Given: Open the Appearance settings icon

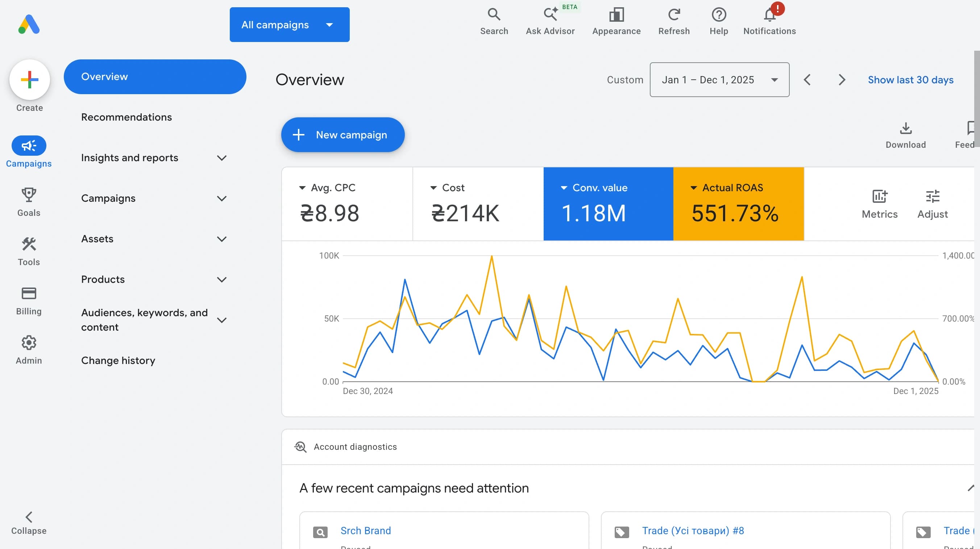Looking at the screenshot, I should pyautogui.click(x=616, y=14).
